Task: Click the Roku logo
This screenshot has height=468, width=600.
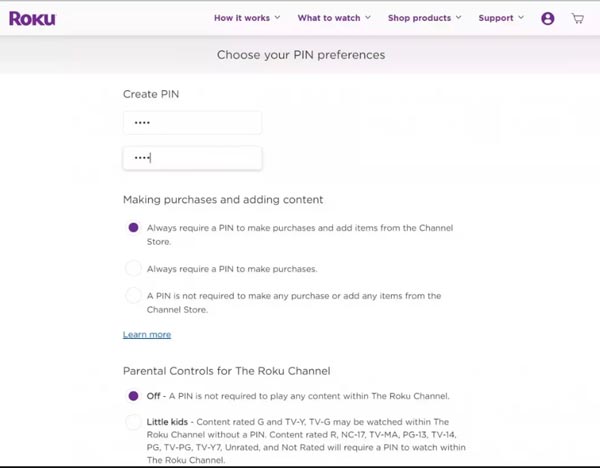Action: tap(33, 18)
